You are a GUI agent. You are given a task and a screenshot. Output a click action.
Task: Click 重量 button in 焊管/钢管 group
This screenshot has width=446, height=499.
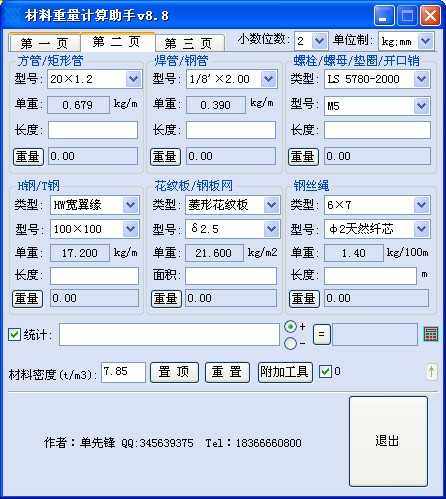[166, 157]
